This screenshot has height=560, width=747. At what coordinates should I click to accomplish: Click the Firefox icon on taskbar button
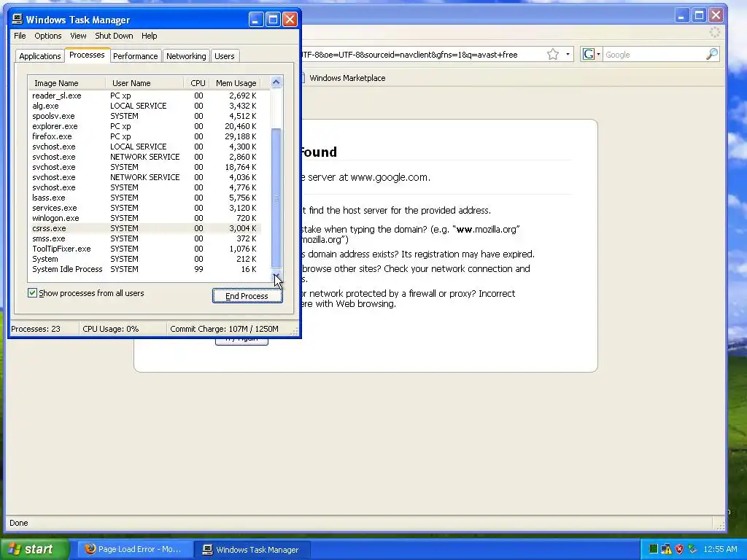click(90, 548)
